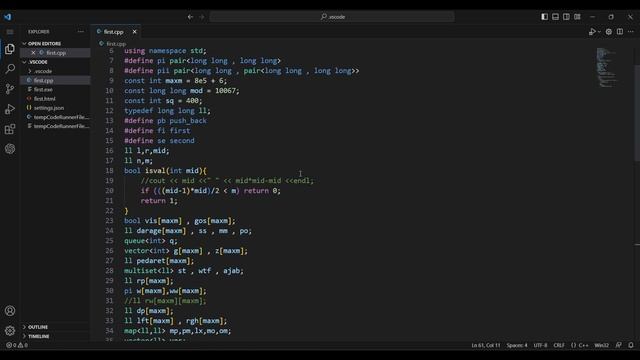Click the line 'const int sq = 400;'

[163, 101]
